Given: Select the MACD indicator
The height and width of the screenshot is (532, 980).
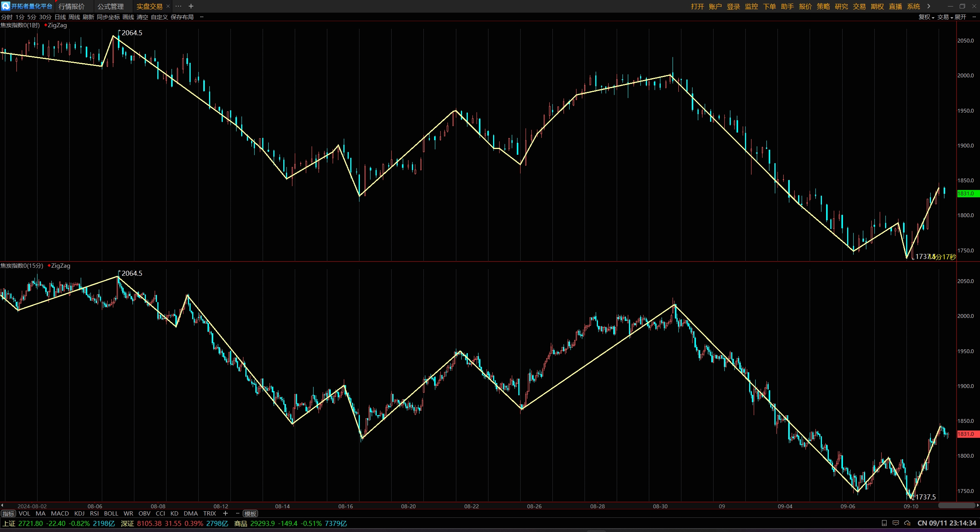Looking at the screenshot, I should pos(60,513).
